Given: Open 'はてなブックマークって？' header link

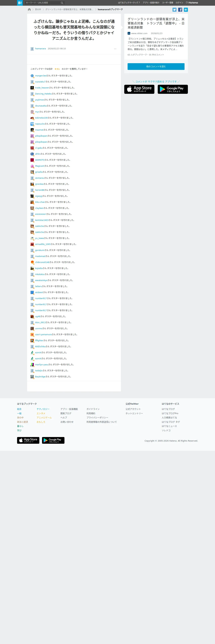Looking at the screenshot, I should pos(129,3).
